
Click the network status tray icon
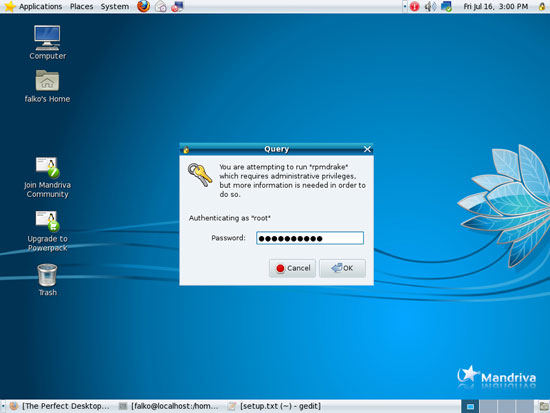pos(447,6)
